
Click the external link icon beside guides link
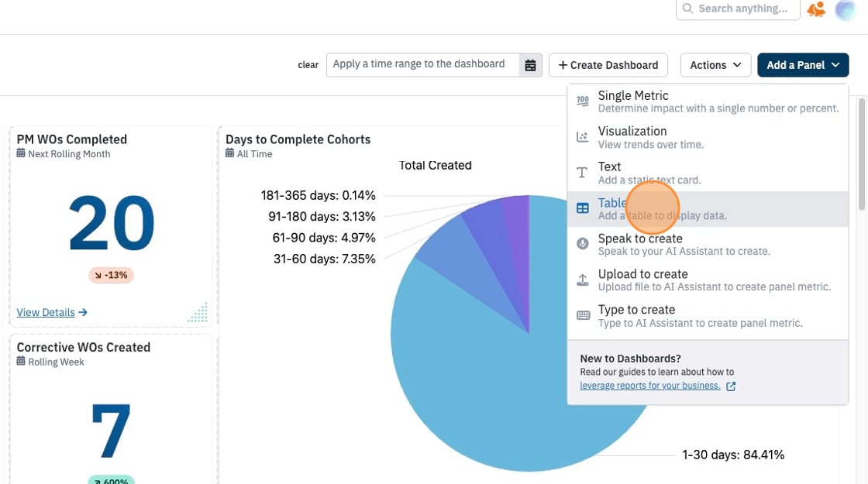click(x=731, y=386)
